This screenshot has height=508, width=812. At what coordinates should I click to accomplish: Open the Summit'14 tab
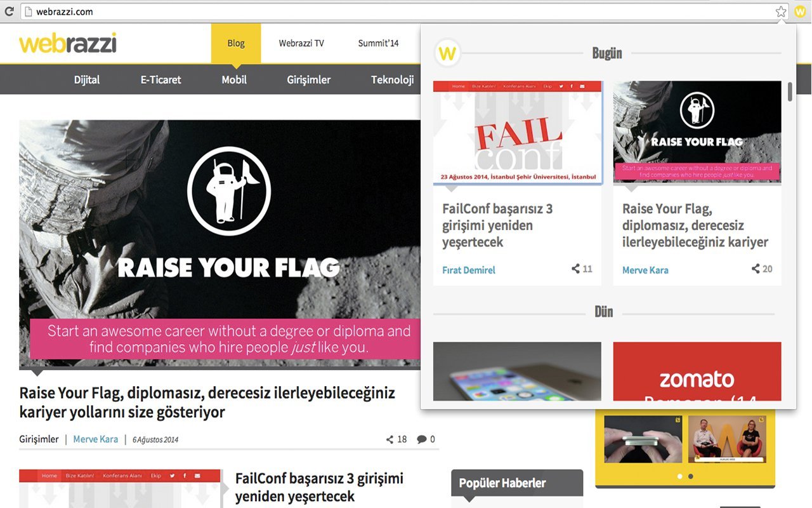[378, 43]
